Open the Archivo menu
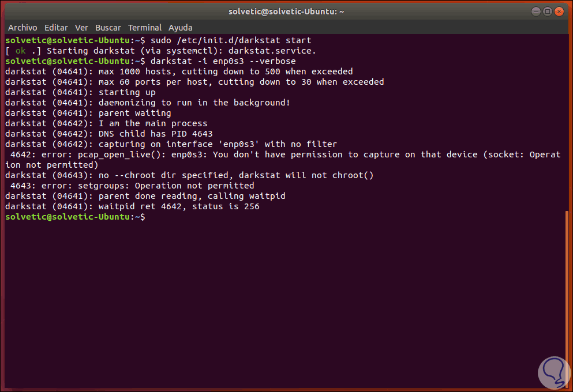 pos(23,27)
